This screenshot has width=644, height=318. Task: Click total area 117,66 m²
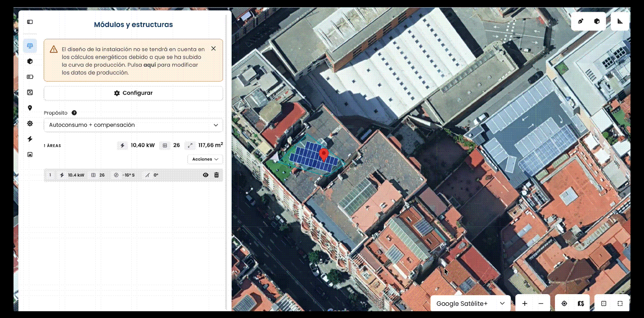coord(210,145)
